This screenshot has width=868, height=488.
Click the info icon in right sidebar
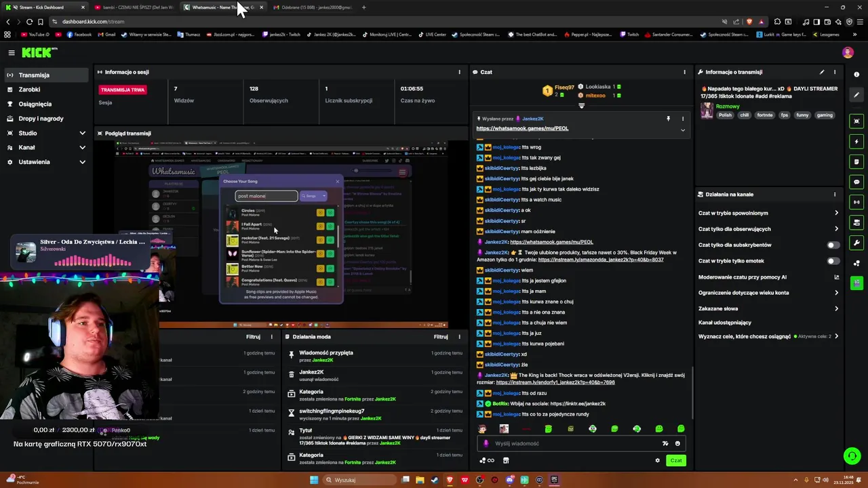(x=856, y=75)
